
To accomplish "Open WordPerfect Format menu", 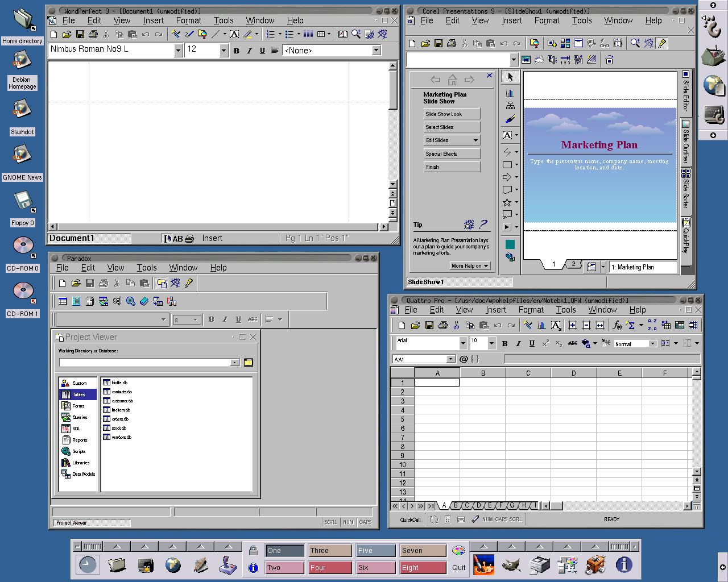I will (188, 20).
